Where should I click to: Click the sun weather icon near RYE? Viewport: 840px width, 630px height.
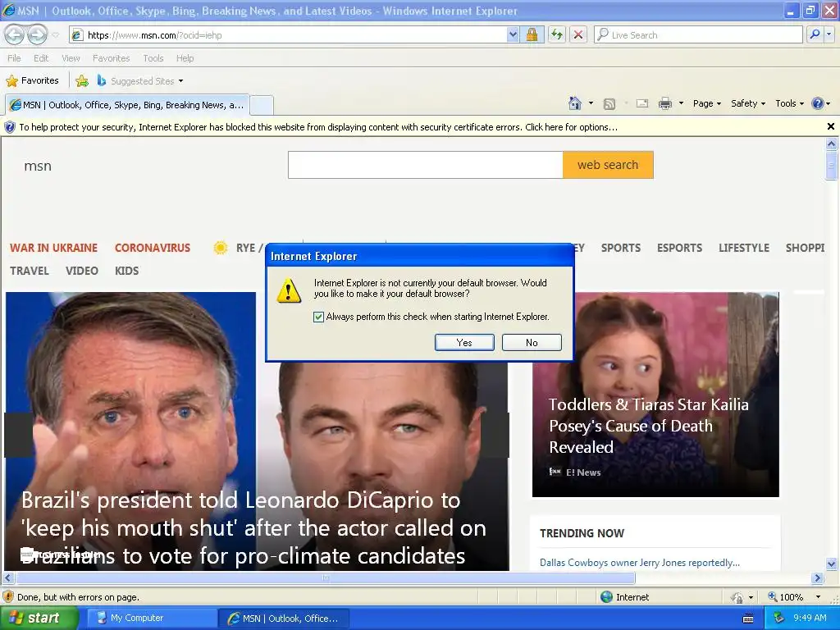[220, 248]
